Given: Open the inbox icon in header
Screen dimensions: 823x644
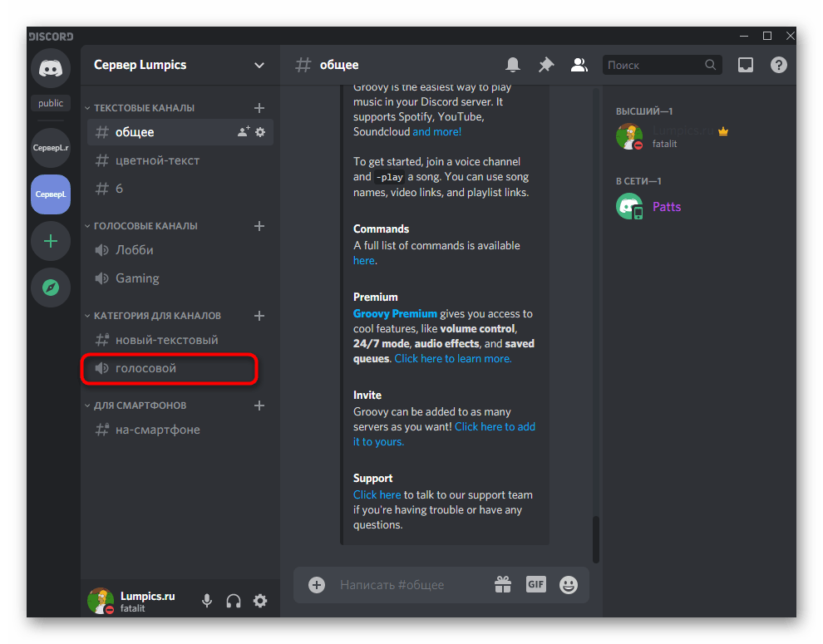Looking at the screenshot, I should click(x=746, y=65).
